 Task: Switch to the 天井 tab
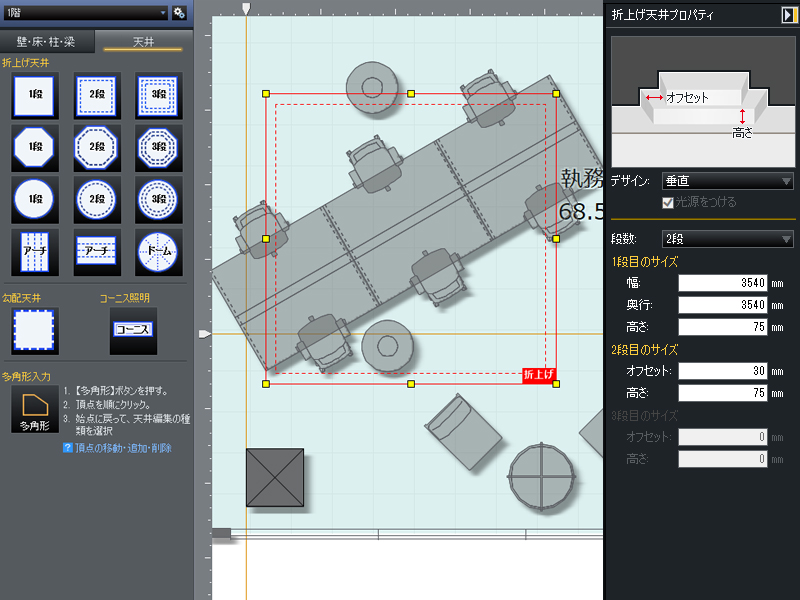(x=143, y=42)
